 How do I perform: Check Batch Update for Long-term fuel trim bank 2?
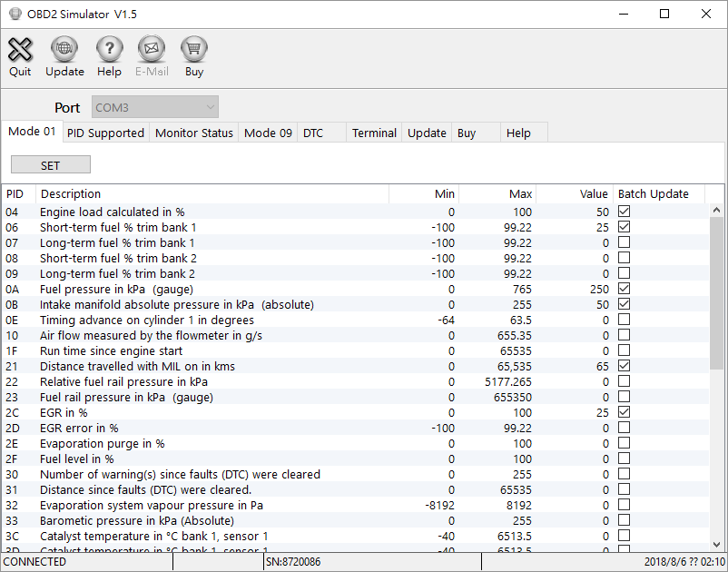pos(624,272)
